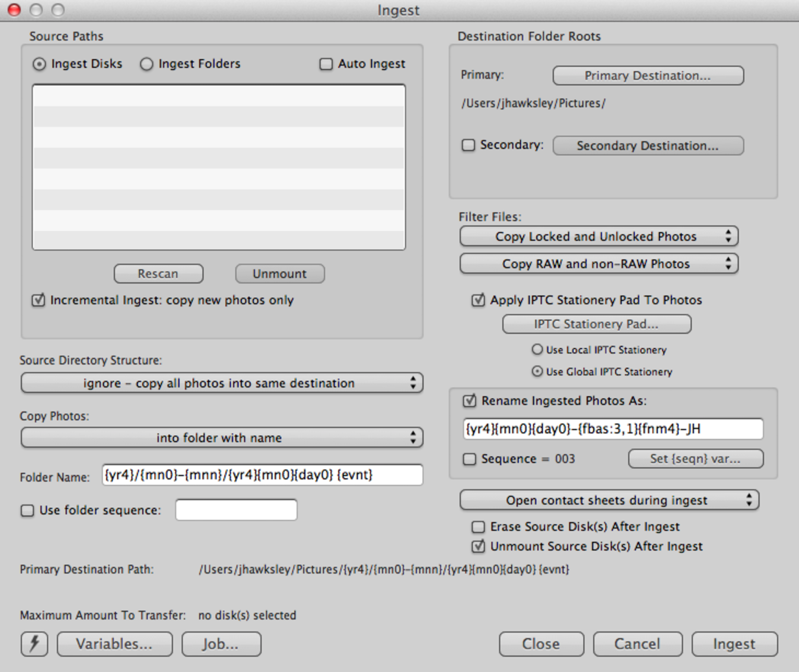Switch to Use Local IPTC Stationery
The image size is (799, 672).
click(538, 349)
